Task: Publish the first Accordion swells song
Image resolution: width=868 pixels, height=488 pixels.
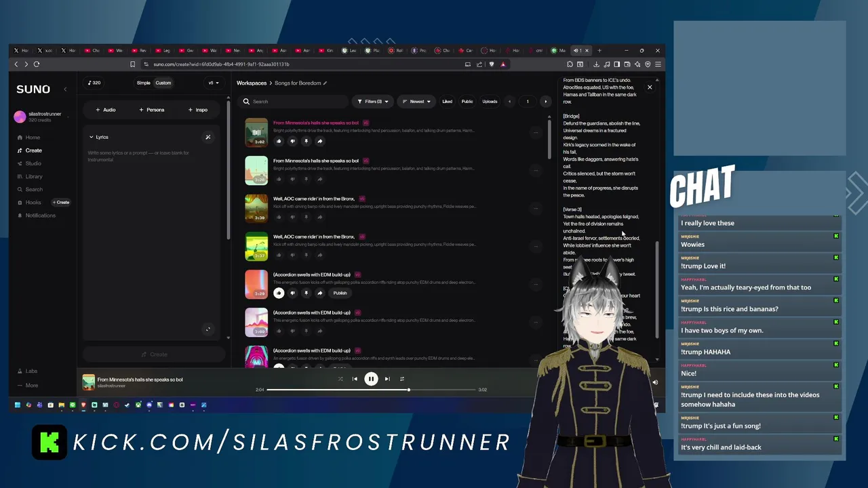Action: pos(340,293)
